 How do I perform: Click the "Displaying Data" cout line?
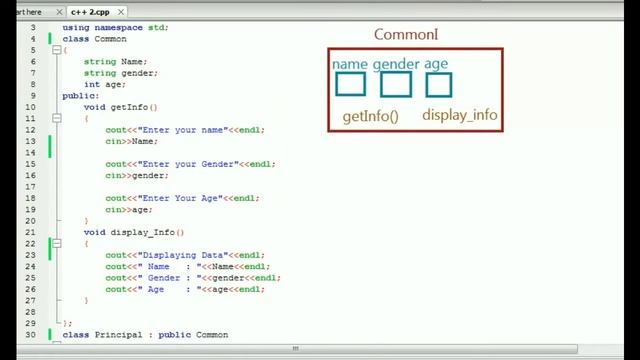[185, 255]
